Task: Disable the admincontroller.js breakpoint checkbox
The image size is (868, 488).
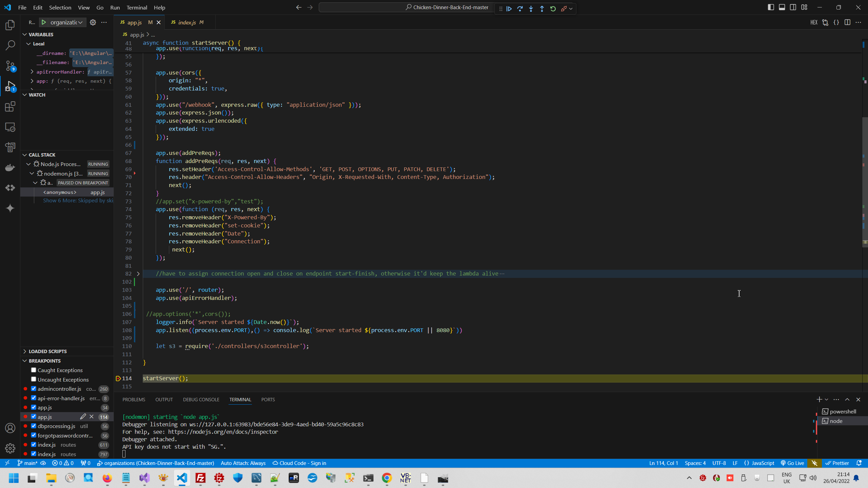Action: tap(34, 389)
